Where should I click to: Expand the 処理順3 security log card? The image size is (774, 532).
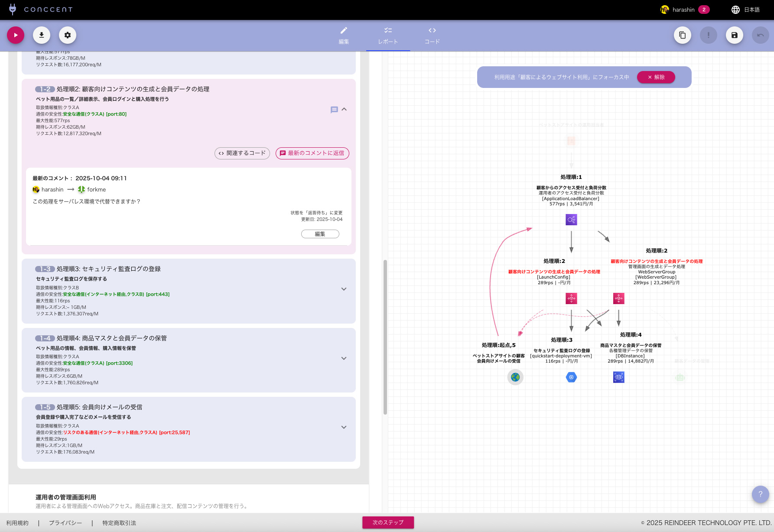[344, 289]
